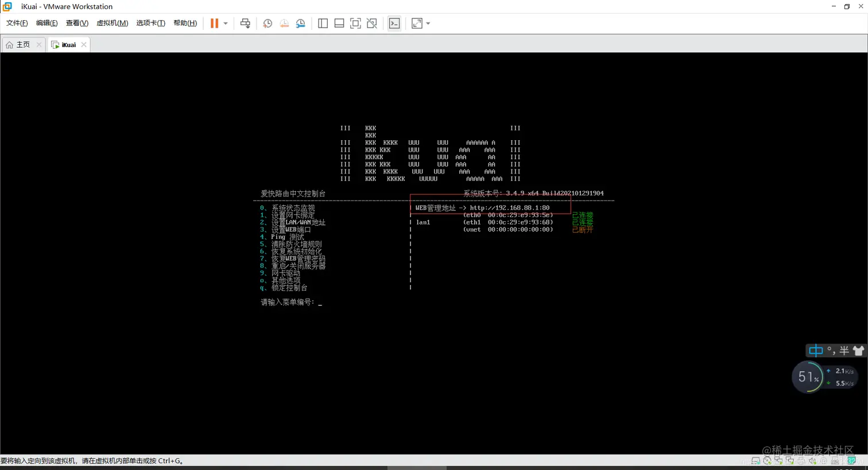Screen dimensions: 868x470
Task: Switch to Unity mode icon
Action: click(x=372, y=24)
